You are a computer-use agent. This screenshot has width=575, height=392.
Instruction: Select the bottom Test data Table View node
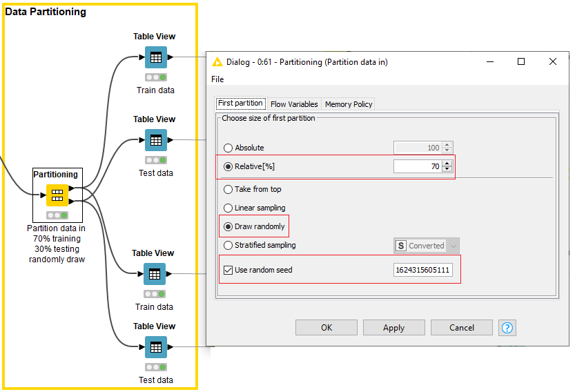[156, 347]
